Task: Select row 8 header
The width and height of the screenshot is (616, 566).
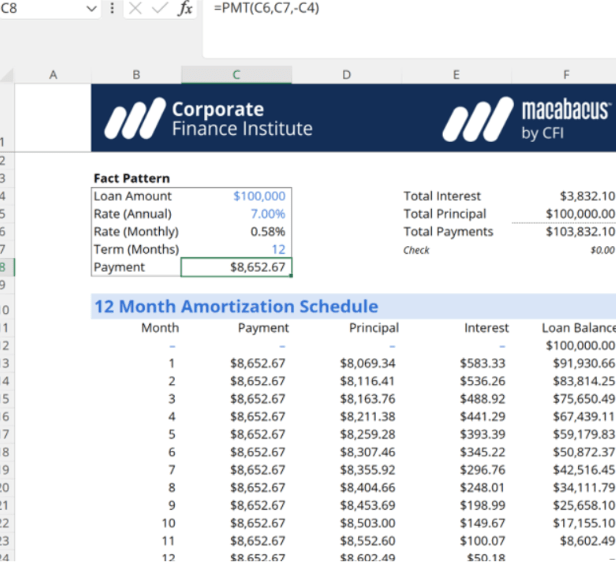Action: pyautogui.click(x=7, y=267)
